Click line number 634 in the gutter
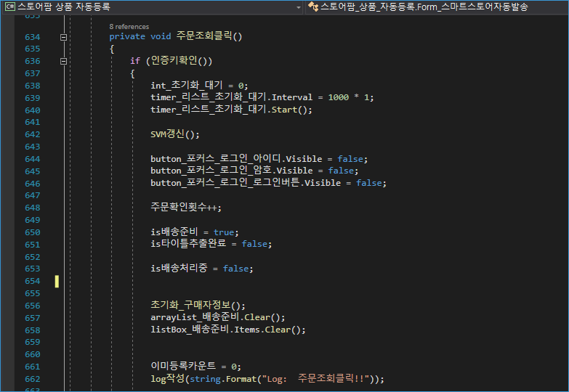This screenshot has width=569, height=392. point(33,37)
